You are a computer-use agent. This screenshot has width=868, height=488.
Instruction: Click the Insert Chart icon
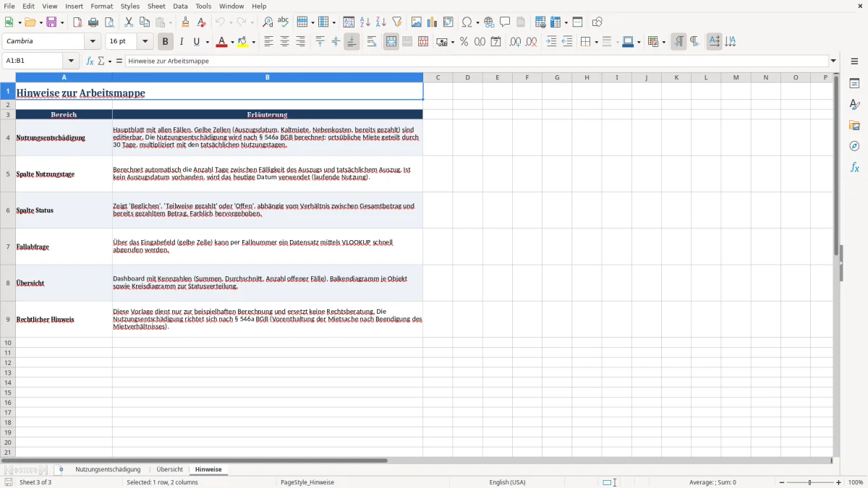click(x=433, y=22)
